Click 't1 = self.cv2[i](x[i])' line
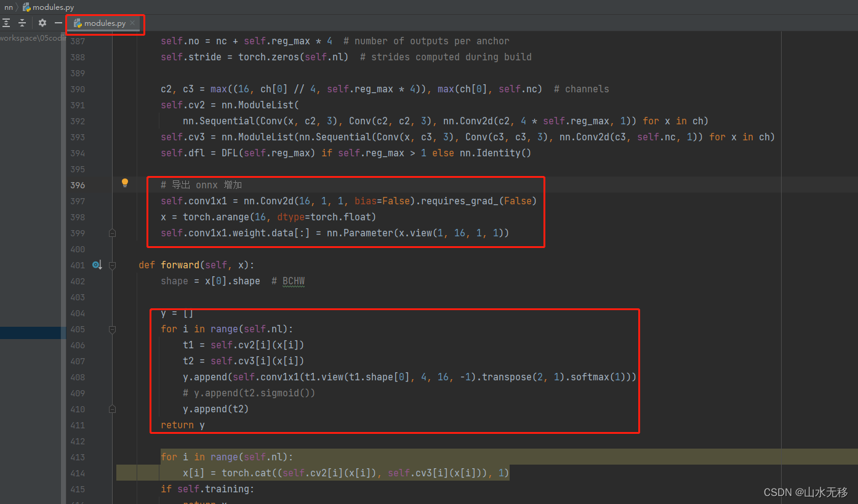Image resolution: width=858 pixels, height=504 pixels. click(x=243, y=345)
